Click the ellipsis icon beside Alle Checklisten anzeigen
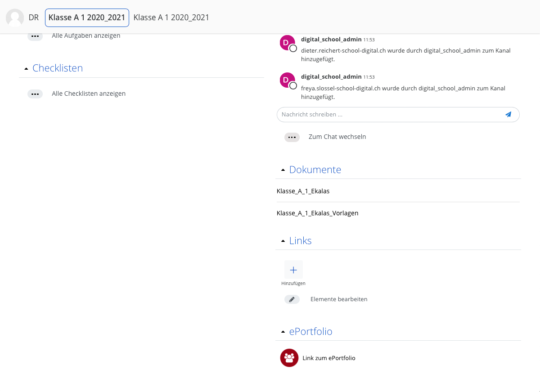Screen dimensions: 540x392 pos(35,94)
